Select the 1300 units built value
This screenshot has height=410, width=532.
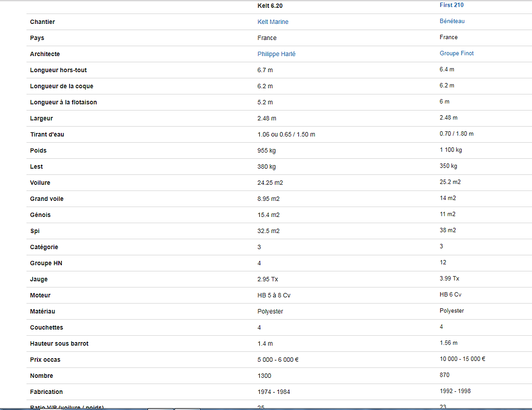(x=264, y=376)
